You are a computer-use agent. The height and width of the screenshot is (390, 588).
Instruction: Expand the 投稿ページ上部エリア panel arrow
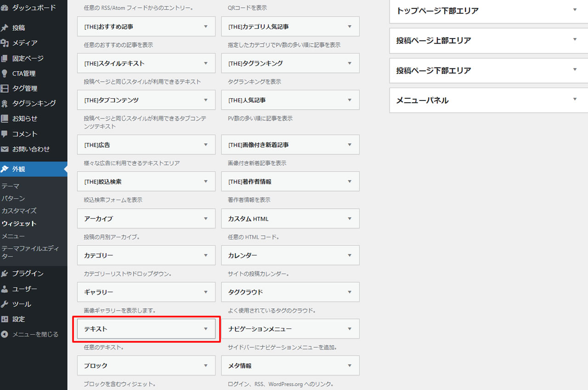click(575, 39)
